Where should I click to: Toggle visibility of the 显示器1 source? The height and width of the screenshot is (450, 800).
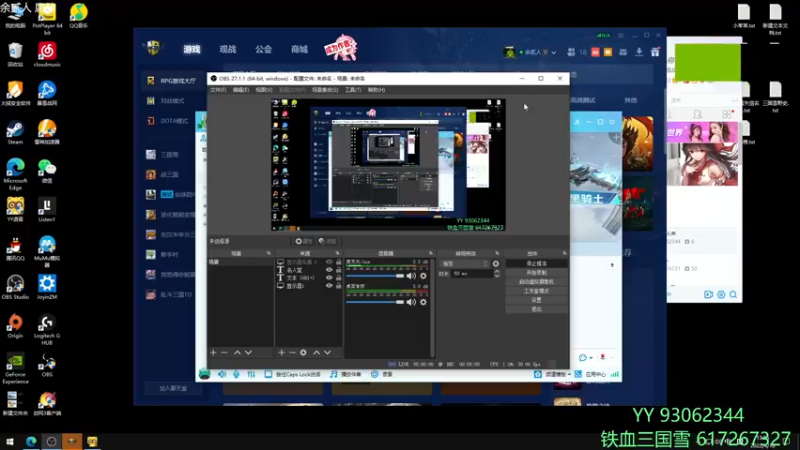pos(329,286)
